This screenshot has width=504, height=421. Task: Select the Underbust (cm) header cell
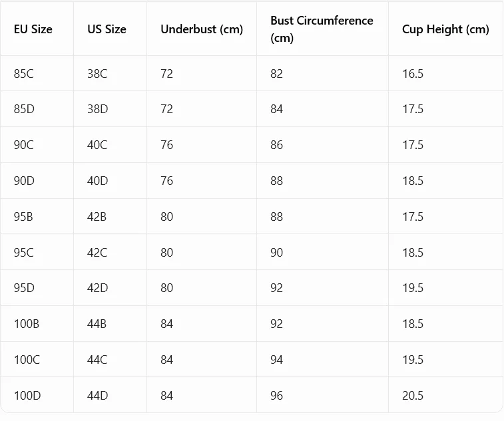tap(202, 29)
